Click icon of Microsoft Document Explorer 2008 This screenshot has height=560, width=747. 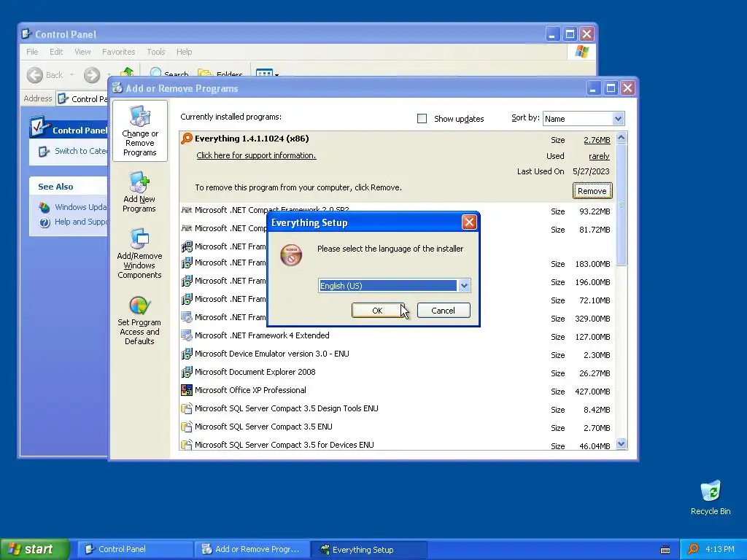[187, 372]
